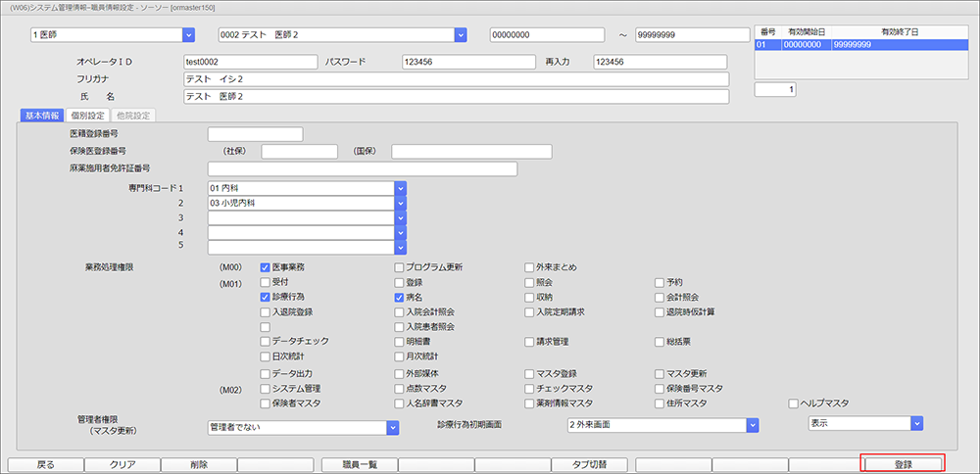This screenshot has width=980, height=474.
Task: Select history row 01 in the validity table
Action: tap(861, 45)
